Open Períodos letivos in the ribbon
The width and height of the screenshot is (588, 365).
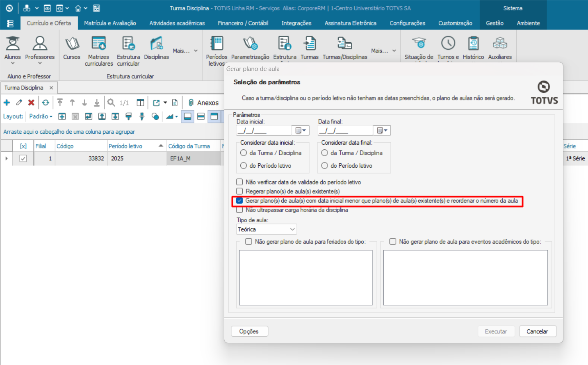(x=217, y=51)
